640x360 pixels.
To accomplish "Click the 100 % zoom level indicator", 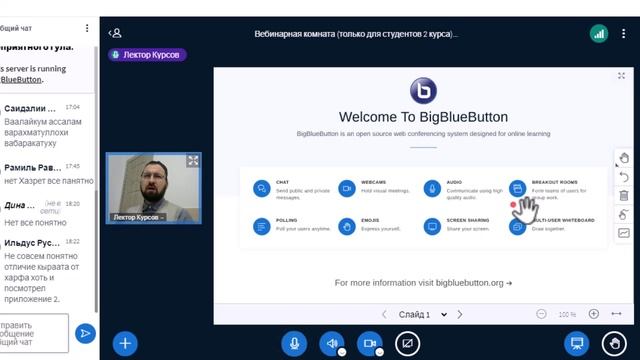I will click(567, 315).
